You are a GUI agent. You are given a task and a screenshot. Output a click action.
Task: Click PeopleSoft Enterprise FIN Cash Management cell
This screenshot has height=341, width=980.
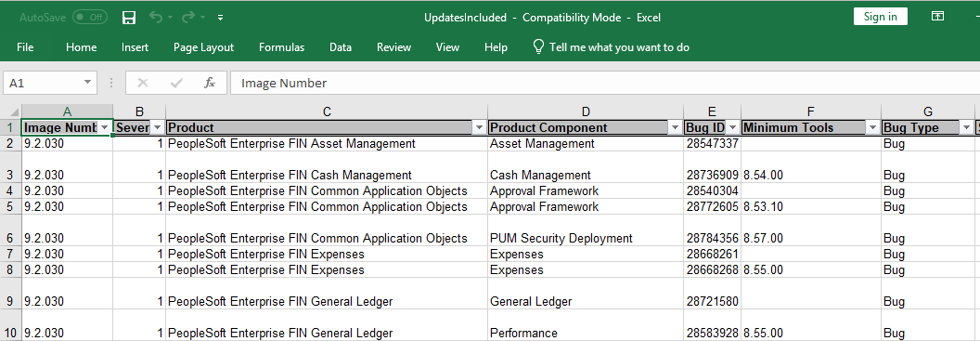tap(327, 167)
